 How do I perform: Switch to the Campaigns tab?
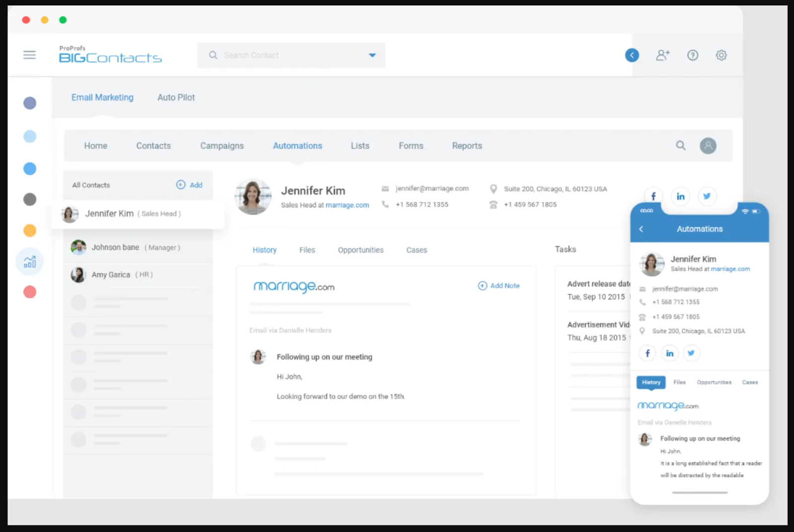tap(222, 146)
